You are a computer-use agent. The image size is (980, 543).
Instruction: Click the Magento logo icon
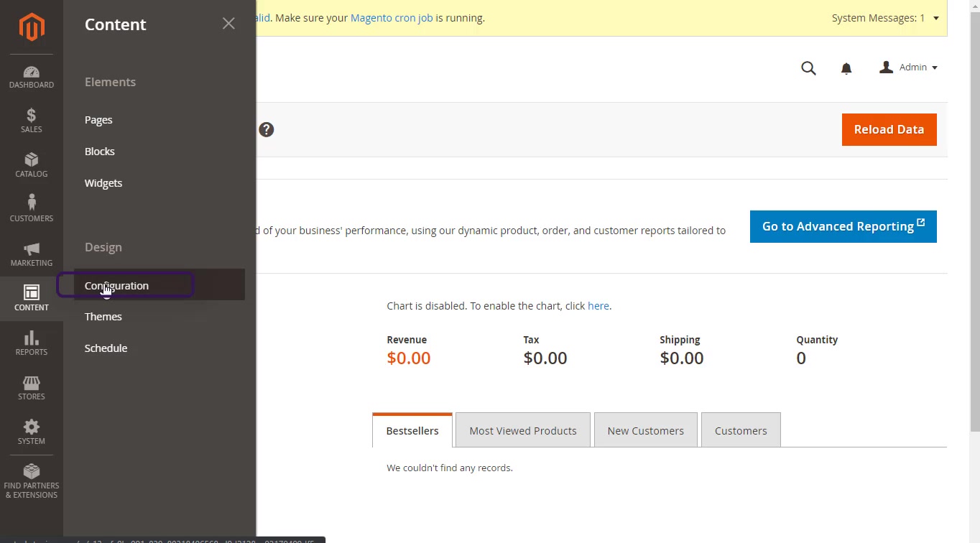[x=32, y=27]
